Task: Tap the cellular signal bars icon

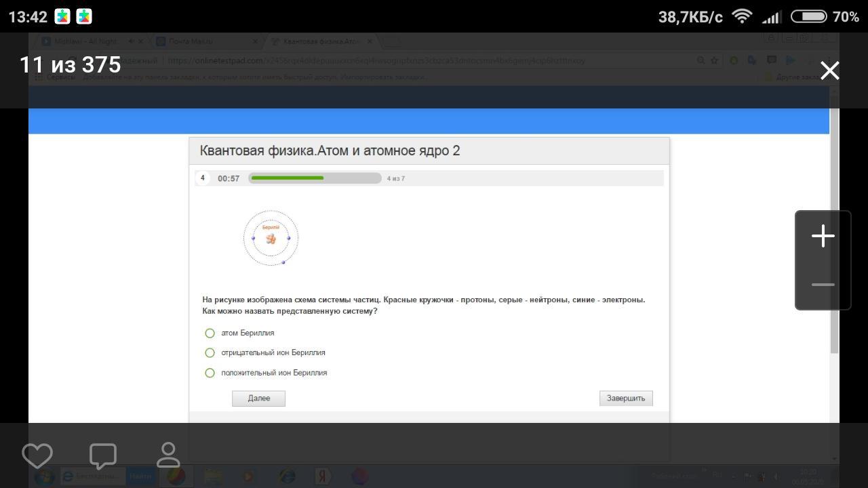Action: point(771,16)
